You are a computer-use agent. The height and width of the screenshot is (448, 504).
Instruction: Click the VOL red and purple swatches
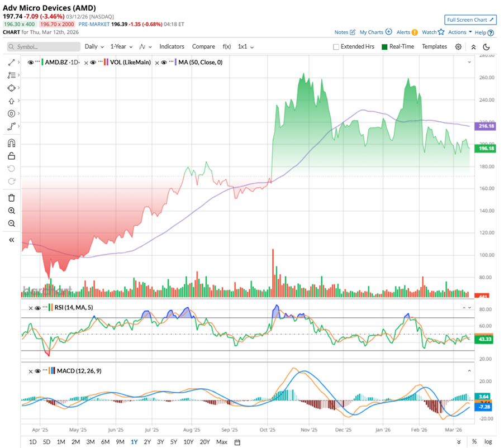[106, 63]
